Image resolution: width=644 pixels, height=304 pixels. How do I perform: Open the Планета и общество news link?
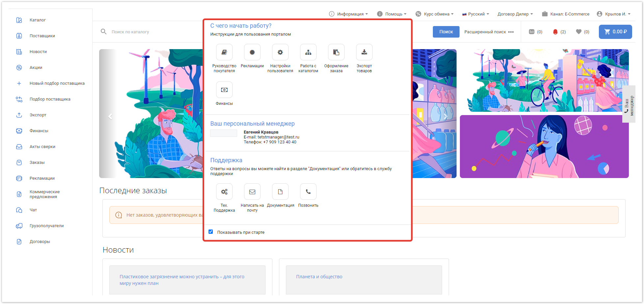(319, 277)
